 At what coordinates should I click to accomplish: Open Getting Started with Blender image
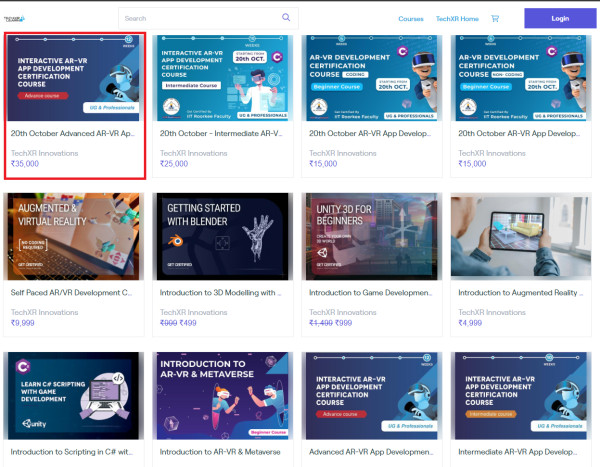click(223, 237)
